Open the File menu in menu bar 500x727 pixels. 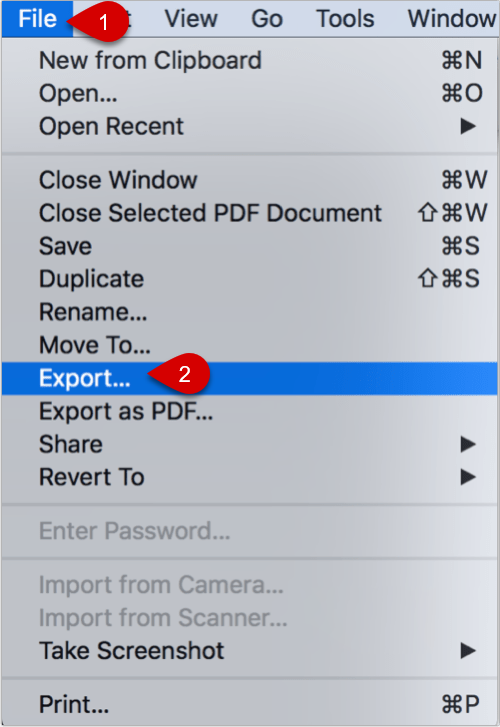click(37, 19)
